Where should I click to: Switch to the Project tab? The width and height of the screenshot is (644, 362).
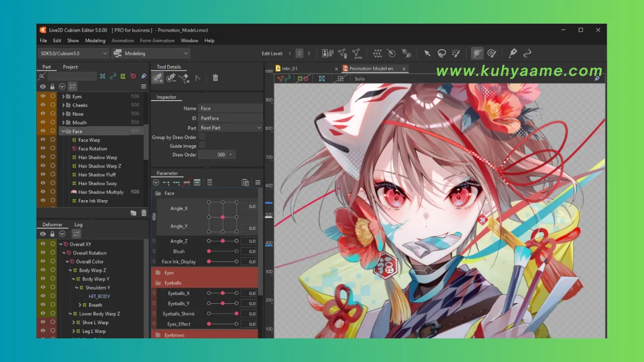point(70,67)
